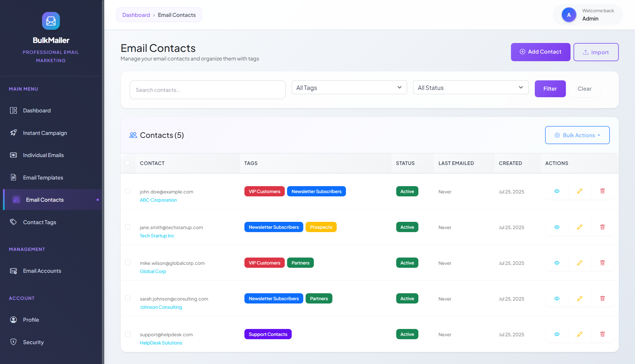635x364 pixels.
Task: Expand the All Status dropdown
Action: (471, 87)
